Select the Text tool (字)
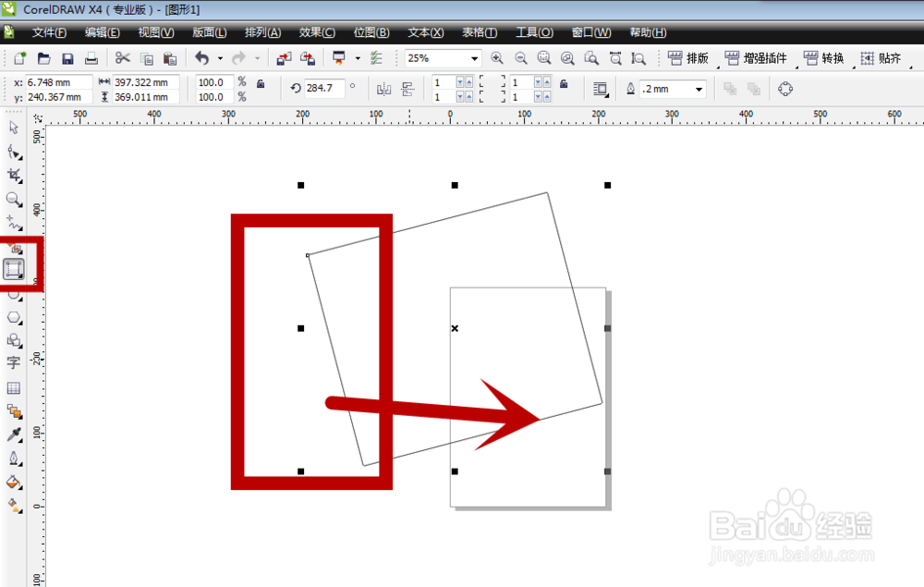Screen dimensions: 924x587 (x=14, y=363)
